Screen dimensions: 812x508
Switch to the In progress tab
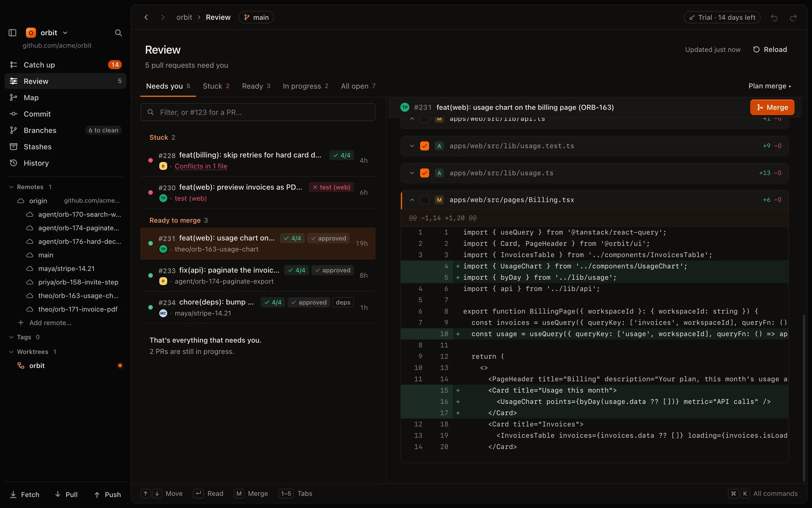tap(305, 86)
